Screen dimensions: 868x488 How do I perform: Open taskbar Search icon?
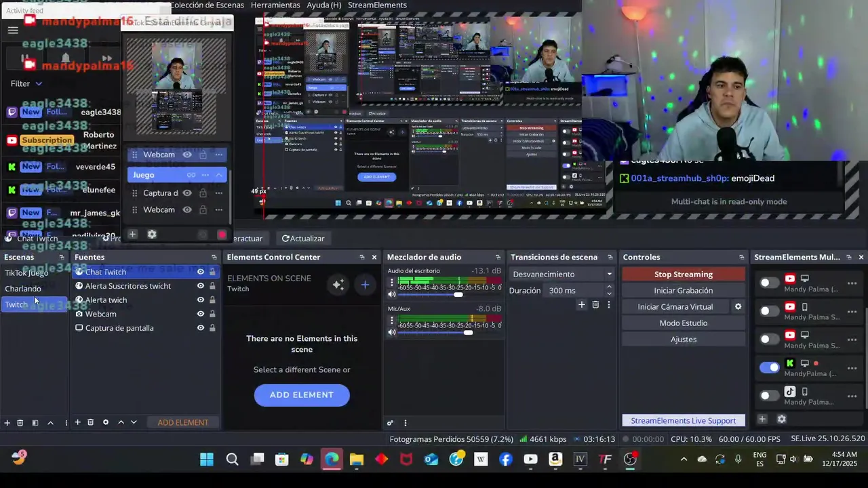[x=232, y=460]
